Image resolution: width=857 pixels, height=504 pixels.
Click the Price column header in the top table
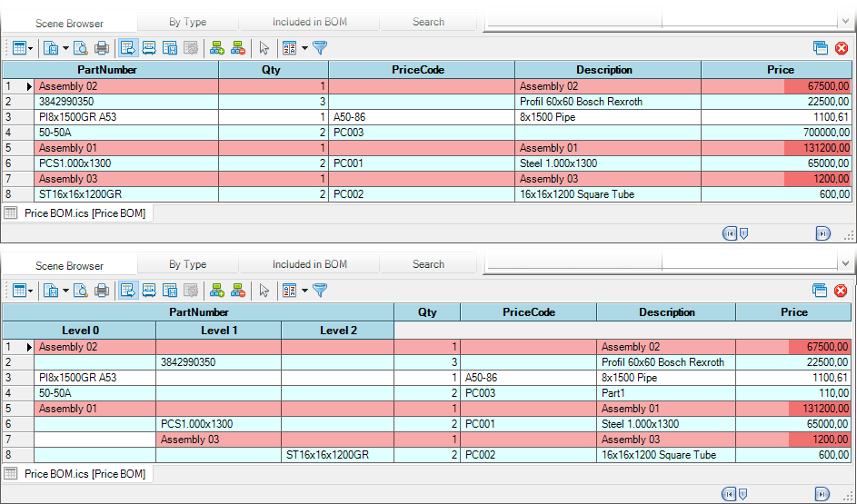[780, 70]
